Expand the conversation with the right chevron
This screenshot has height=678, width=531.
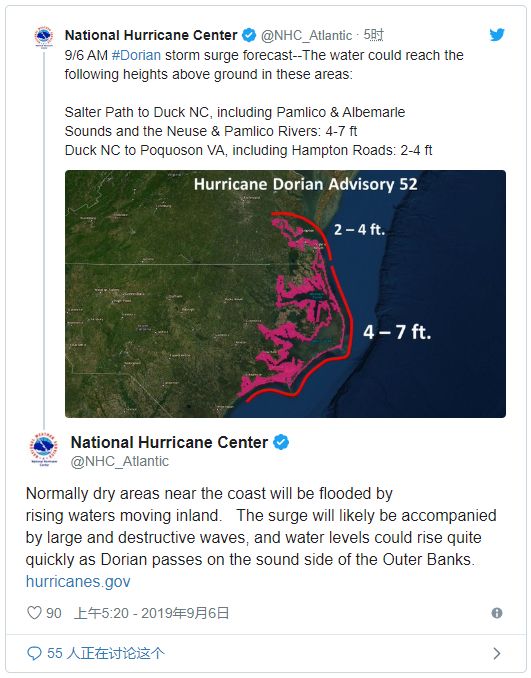point(497,653)
